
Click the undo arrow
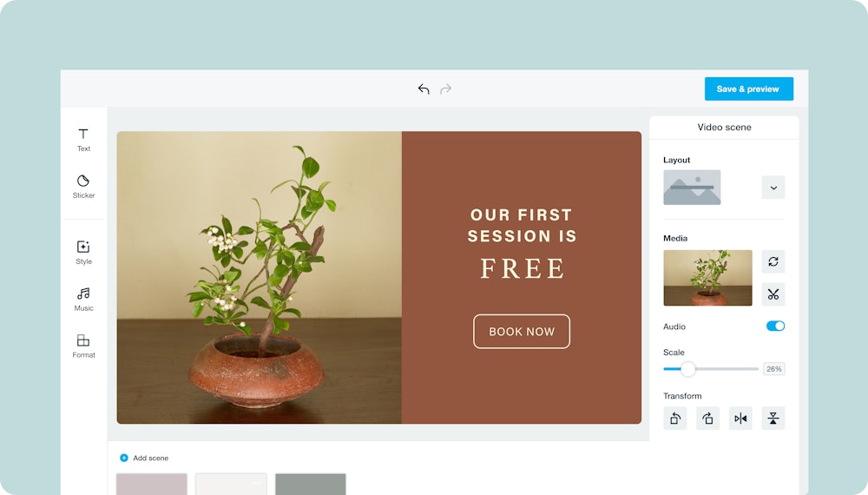(424, 89)
